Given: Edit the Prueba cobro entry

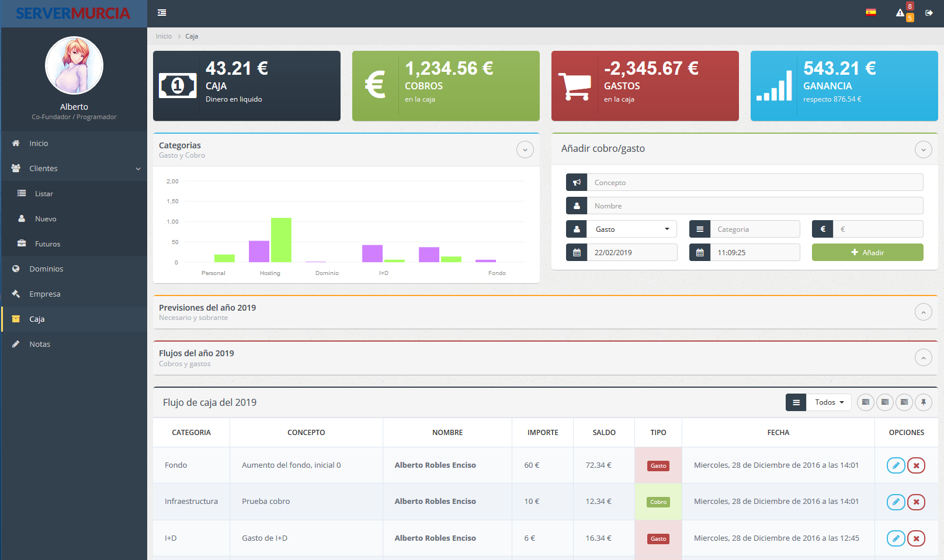Looking at the screenshot, I should 896,502.
